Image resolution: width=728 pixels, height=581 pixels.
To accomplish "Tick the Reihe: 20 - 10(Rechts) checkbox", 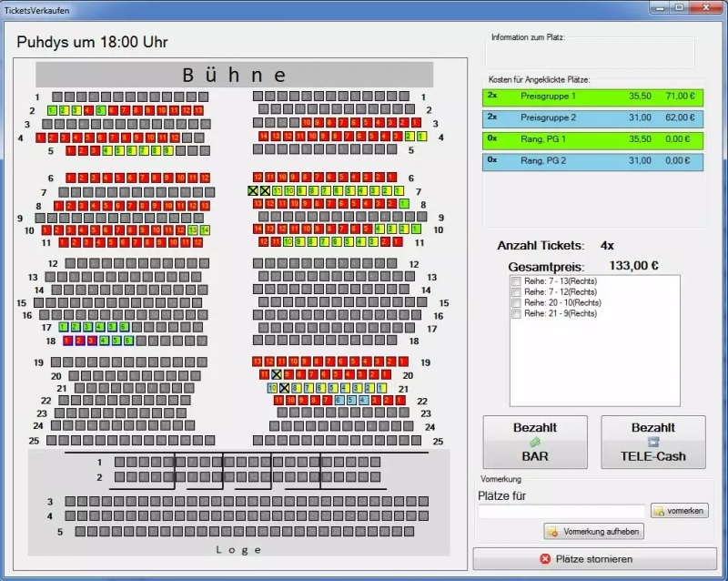I will click(x=516, y=302).
